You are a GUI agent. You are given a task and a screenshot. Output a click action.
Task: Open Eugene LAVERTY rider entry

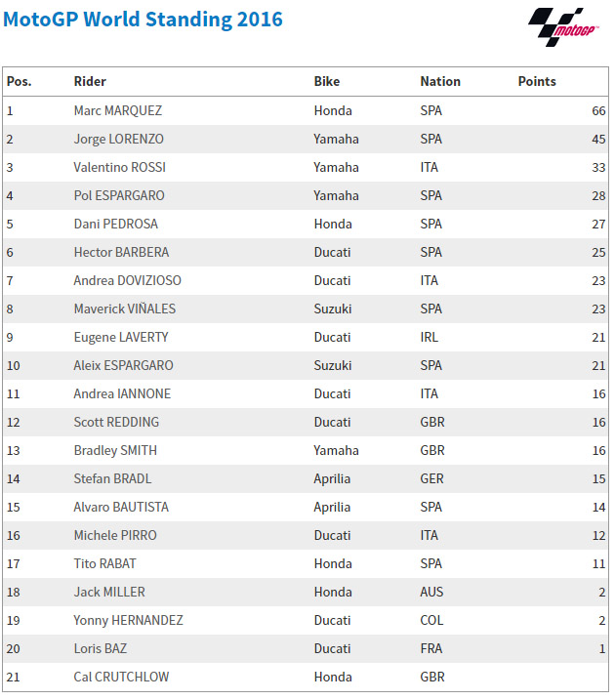pyautogui.click(x=121, y=338)
